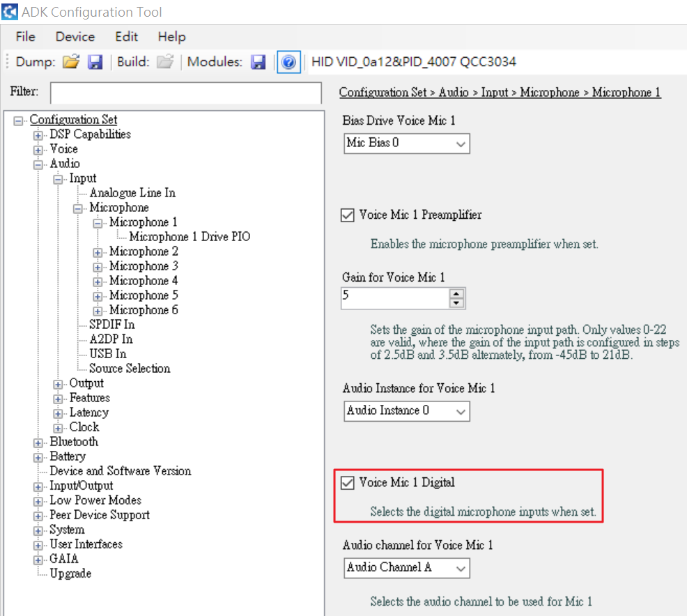The height and width of the screenshot is (616, 687).
Task: Click the ADK Configuration Tool title icon
Action: point(10,12)
